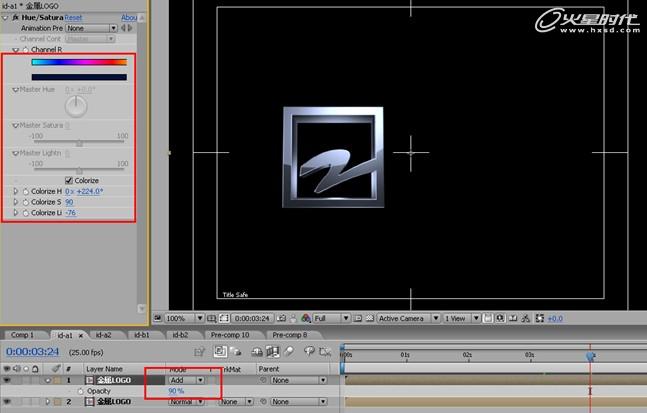Screen dimensions: 647x413
Task: Open 1 View layout dropdown
Action: [x=461, y=318]
